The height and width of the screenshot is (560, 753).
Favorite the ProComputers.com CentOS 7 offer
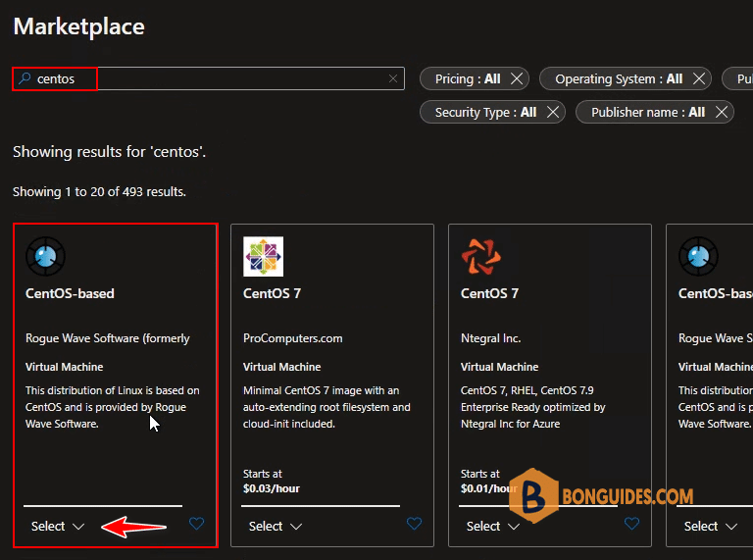pyautogui.click(x=414, y=523)
